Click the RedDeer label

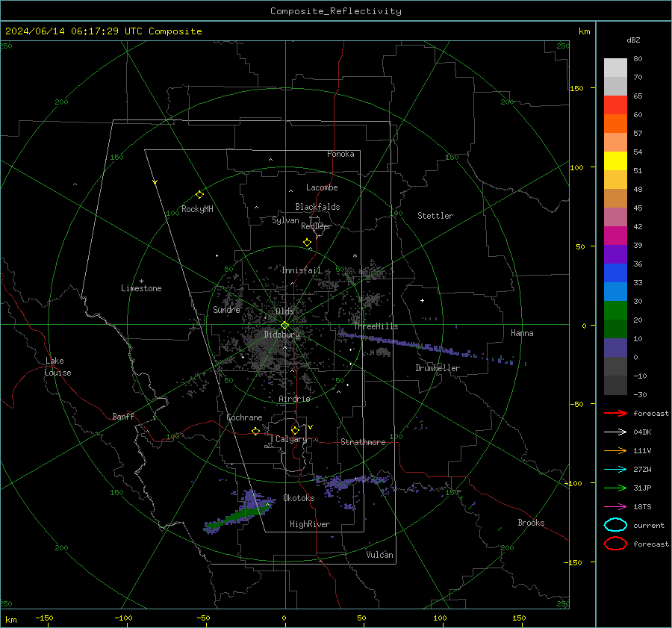(x=317, y=226)
